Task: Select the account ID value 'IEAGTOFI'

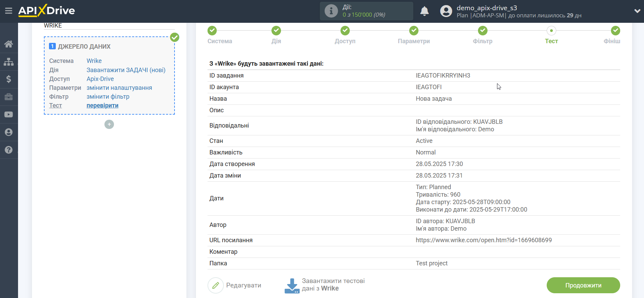Action: [x=429, y=87]
